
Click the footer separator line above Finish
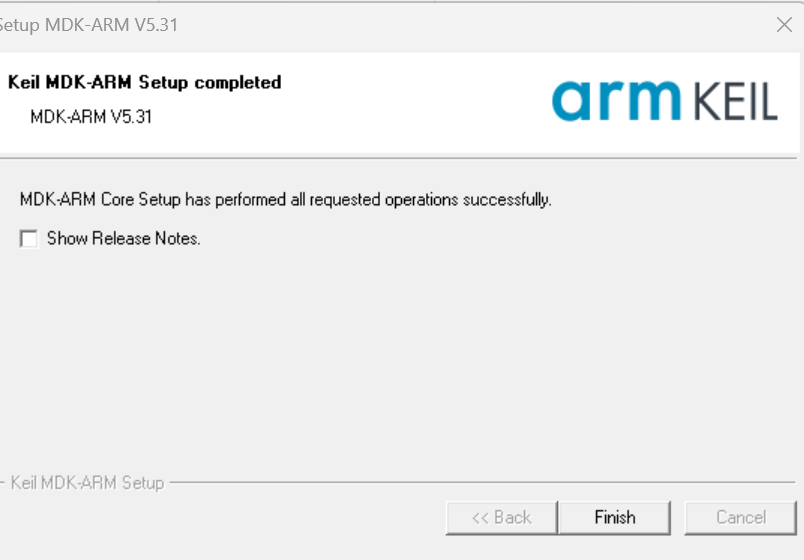point(480,483)
